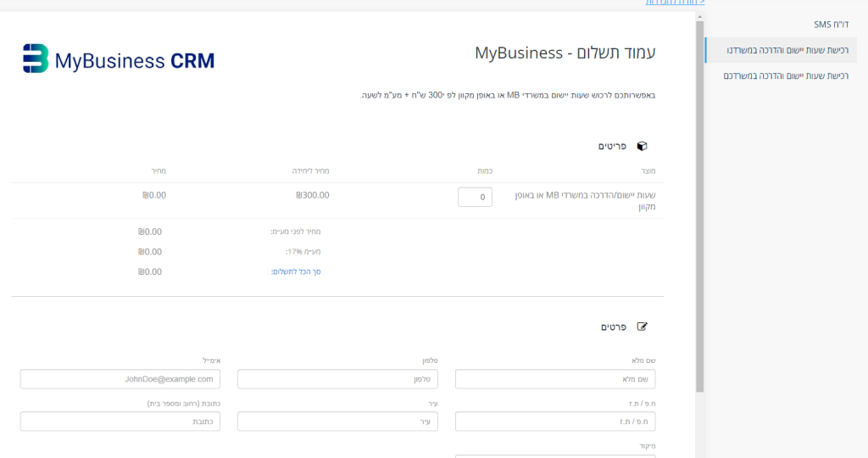
Task: Click the פריטים section heading
Action: pyautogui.click(x=612, y=146)
